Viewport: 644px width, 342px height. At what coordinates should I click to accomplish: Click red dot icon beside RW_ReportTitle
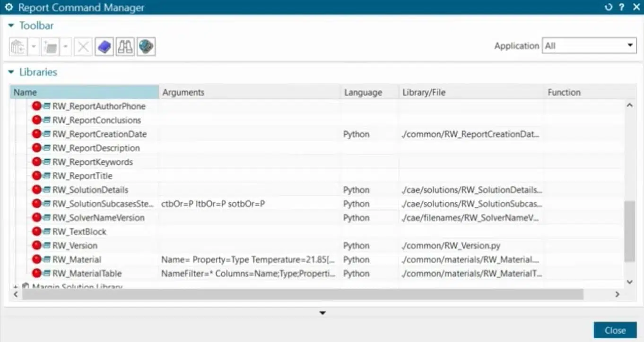[36, 176]
